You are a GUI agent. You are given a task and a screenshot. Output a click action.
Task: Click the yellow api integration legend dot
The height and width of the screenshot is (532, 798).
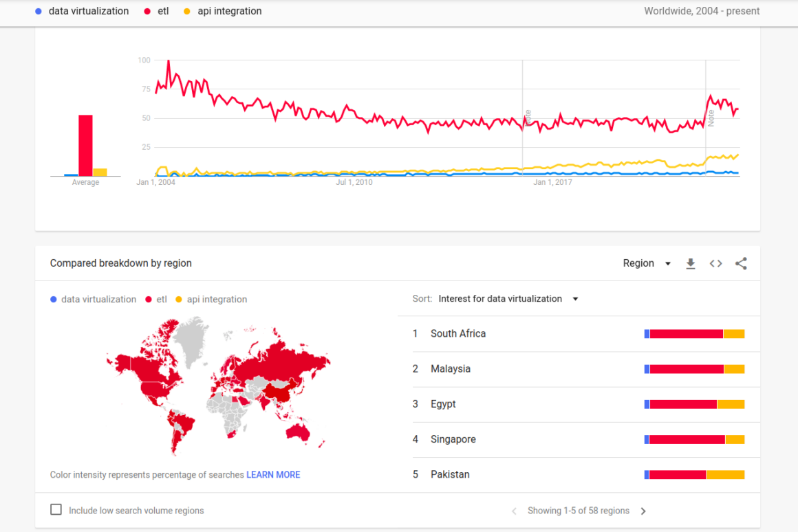click(186, 11)
